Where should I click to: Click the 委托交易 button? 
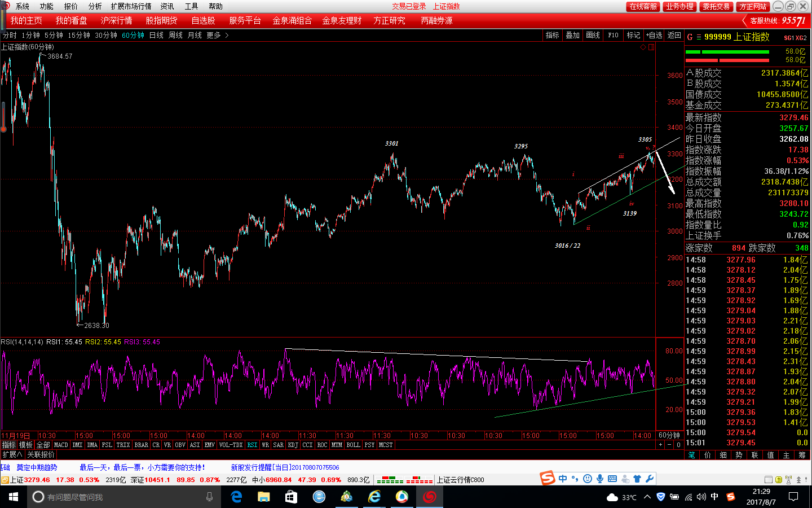point(716,6)
